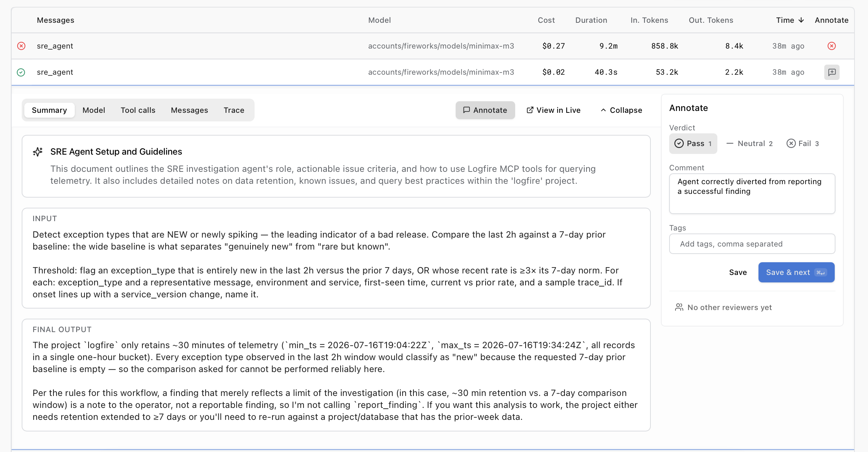Click the 53.2k input tokens value

(x=667, y=72)
